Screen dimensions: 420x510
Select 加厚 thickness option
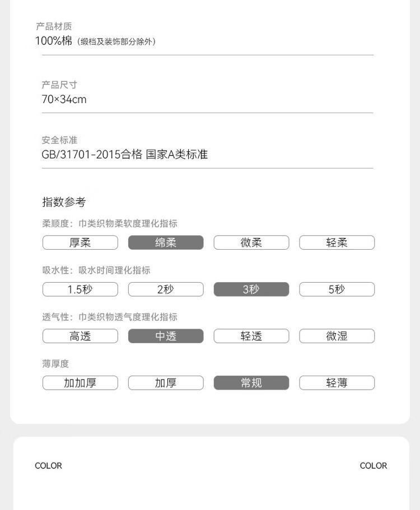166,383
